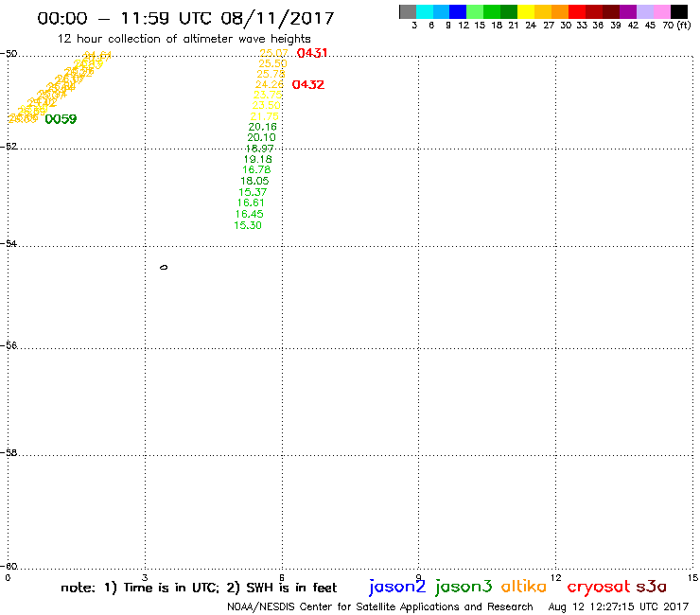Click the latitude label -56

(x=9, y=345)
